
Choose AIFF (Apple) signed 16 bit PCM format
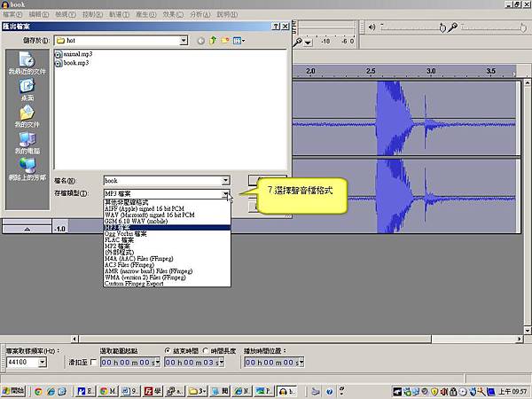[x=167, y=208]
